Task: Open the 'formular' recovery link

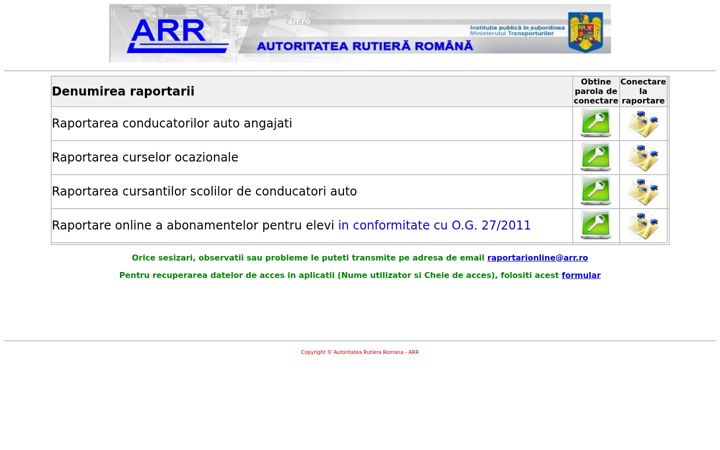Action: point(581,275)
